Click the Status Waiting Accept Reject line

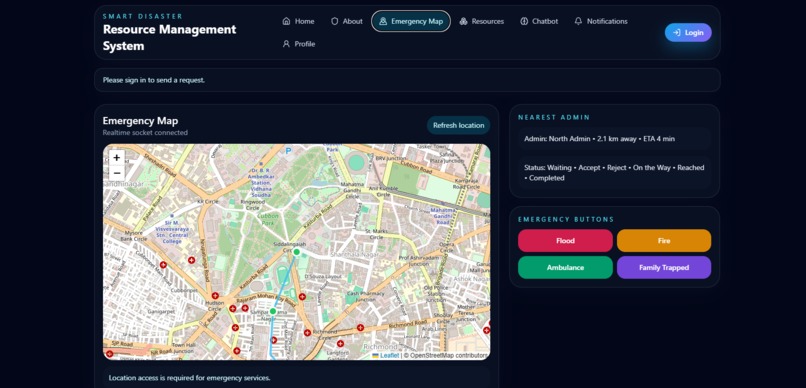pyautogui.click(x=614, y=173)
